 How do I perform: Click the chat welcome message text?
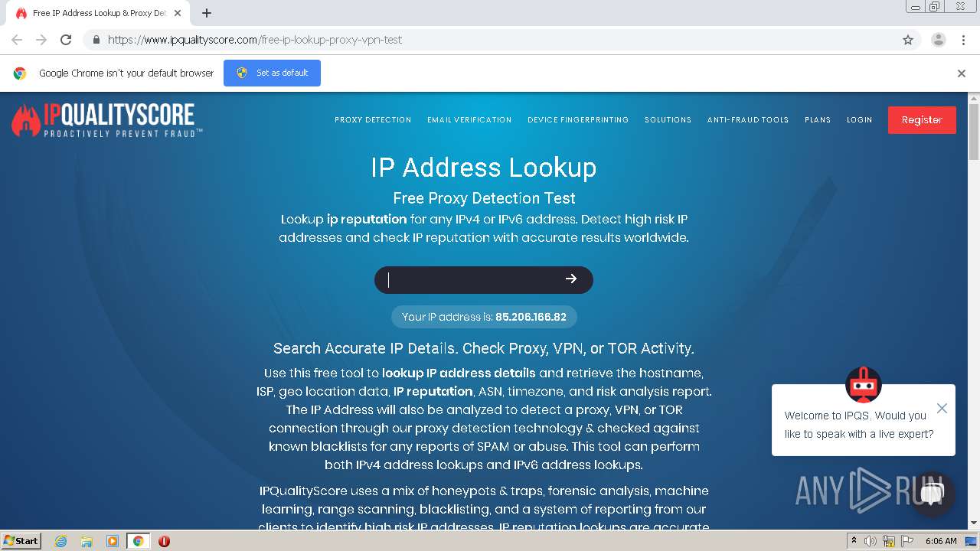[859, 425]
